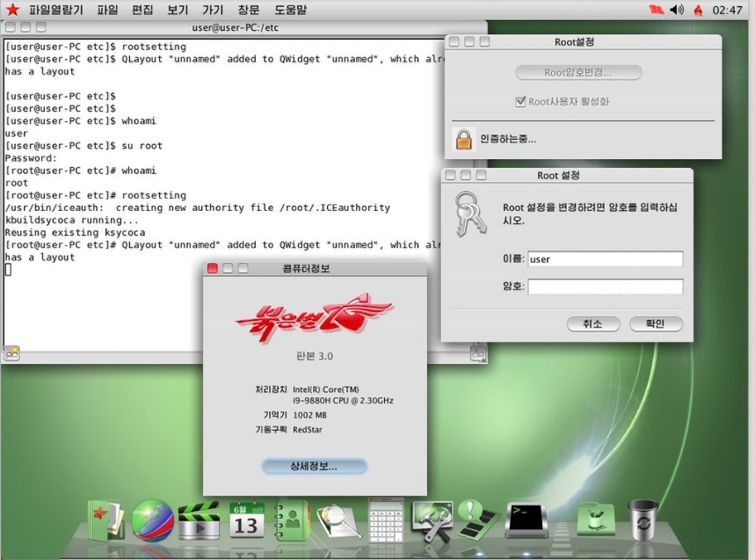Viewport: 755px width, 560px height.
Task: Open the red flag language indicator
Action: [657, 10]
